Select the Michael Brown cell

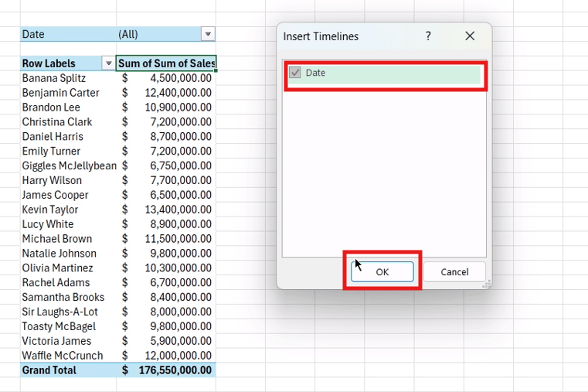pyautogui.click(x=68, y=239)
